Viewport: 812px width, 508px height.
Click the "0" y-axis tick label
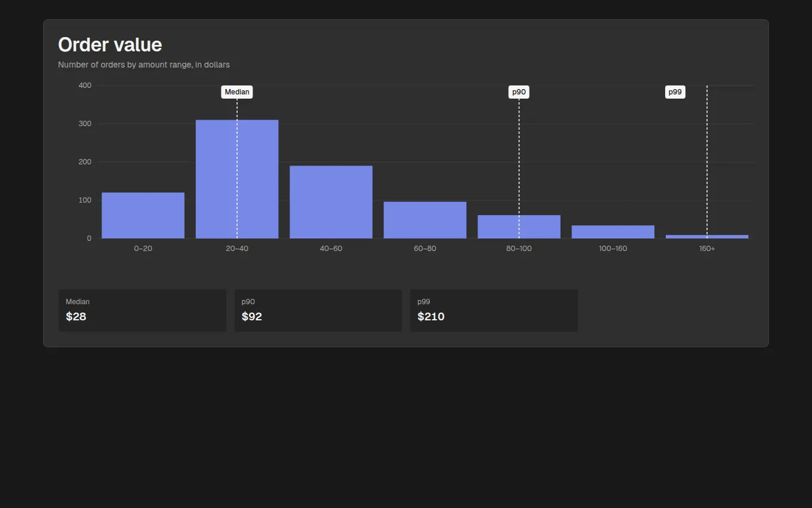tap(89, 238)
